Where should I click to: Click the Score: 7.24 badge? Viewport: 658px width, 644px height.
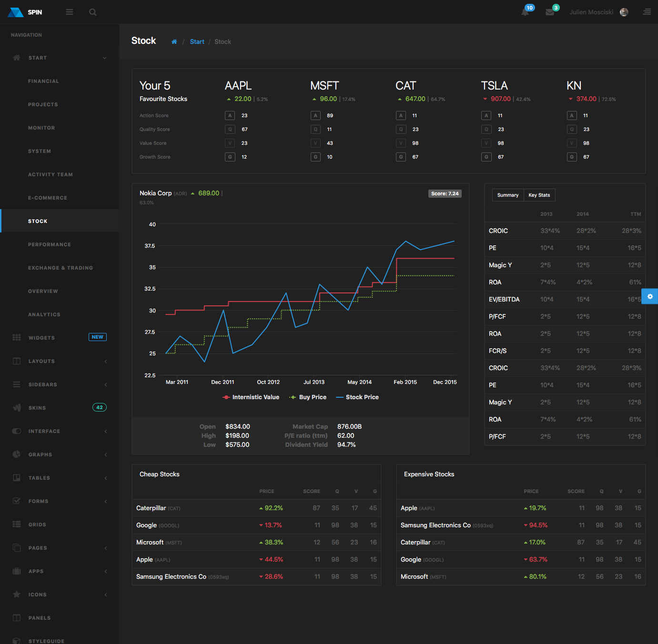coord(445,194)
